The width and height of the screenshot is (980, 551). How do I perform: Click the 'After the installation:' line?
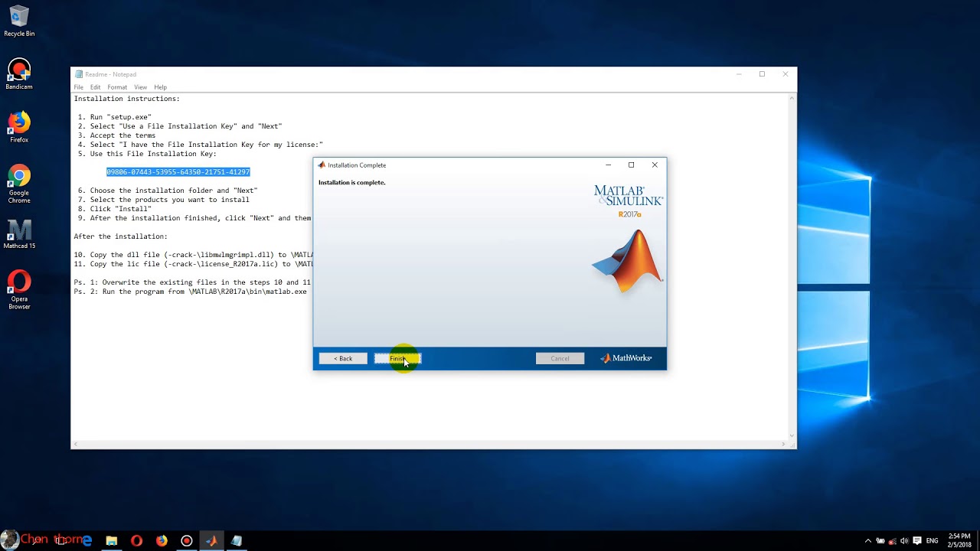point(120,236)
